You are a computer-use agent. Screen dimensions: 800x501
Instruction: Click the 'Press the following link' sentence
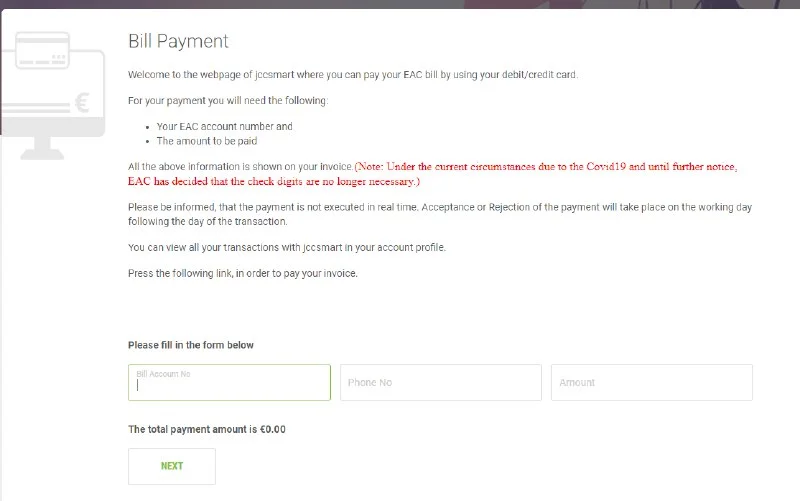click(x=243, y=274)
